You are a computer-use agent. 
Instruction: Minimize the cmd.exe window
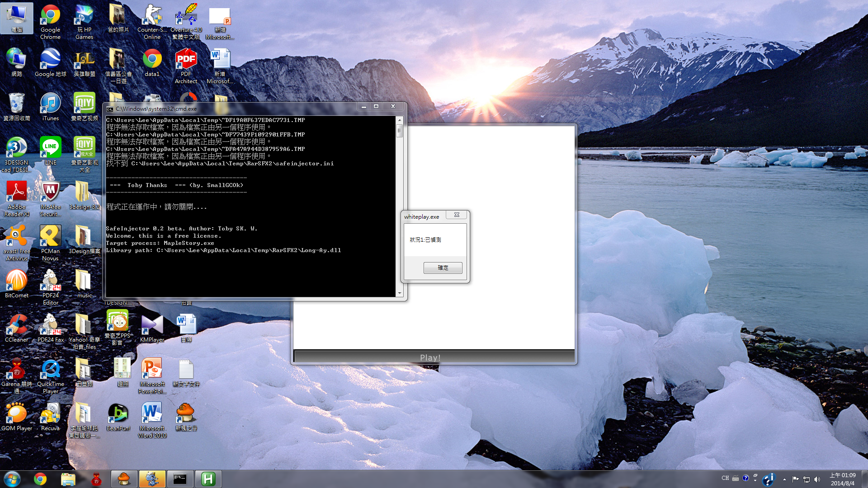click(x=363, y=106)
